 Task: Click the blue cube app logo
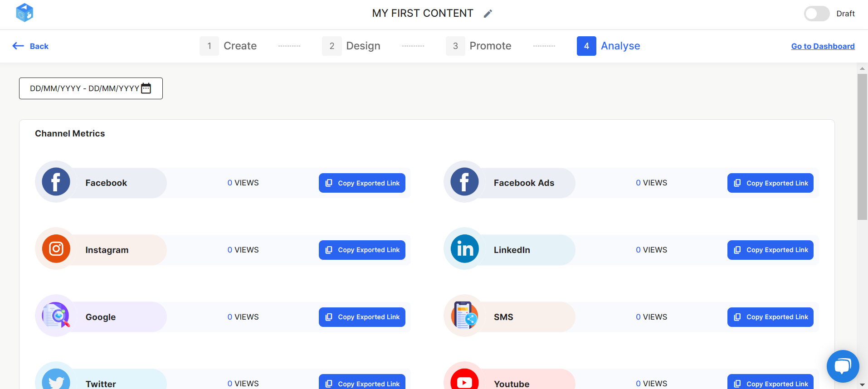tap(24, 13)
